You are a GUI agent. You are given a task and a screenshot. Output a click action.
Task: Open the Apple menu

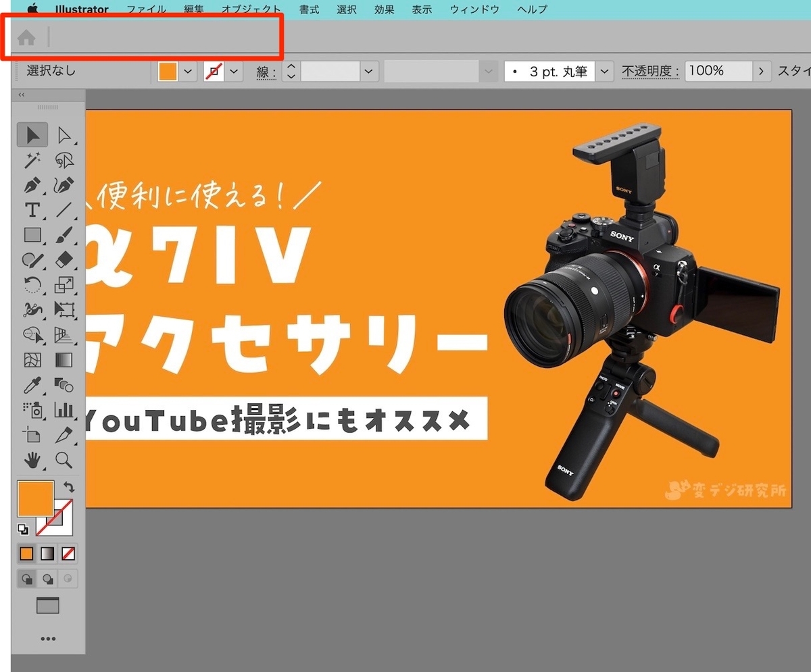point(32,9)
